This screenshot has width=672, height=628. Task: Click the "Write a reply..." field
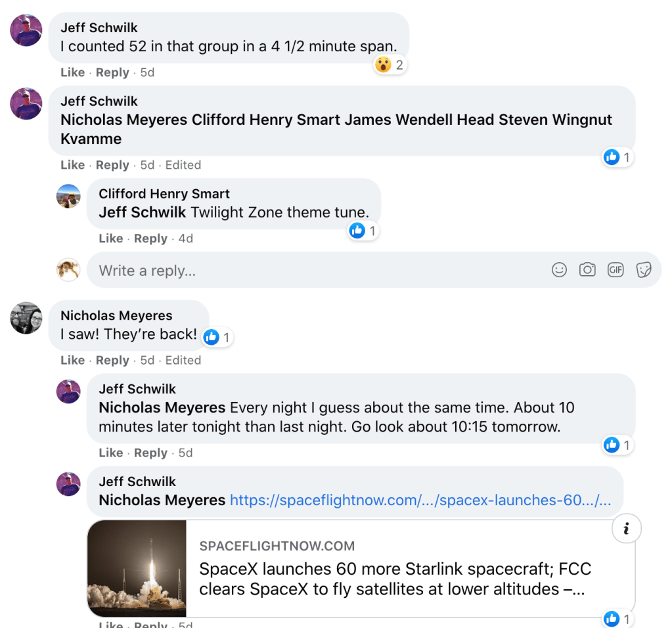point(315,270)
